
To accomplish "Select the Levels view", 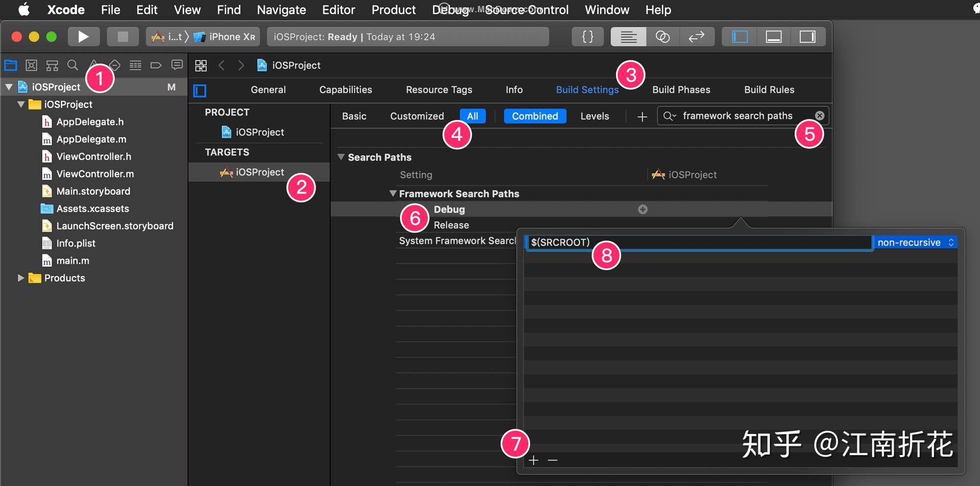I will tap(595, 116).
